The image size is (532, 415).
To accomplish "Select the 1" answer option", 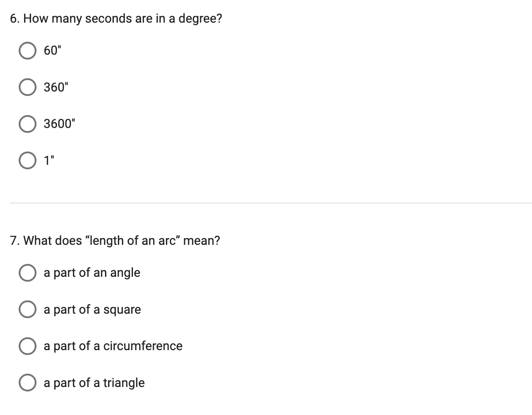I will pos(28,160).
